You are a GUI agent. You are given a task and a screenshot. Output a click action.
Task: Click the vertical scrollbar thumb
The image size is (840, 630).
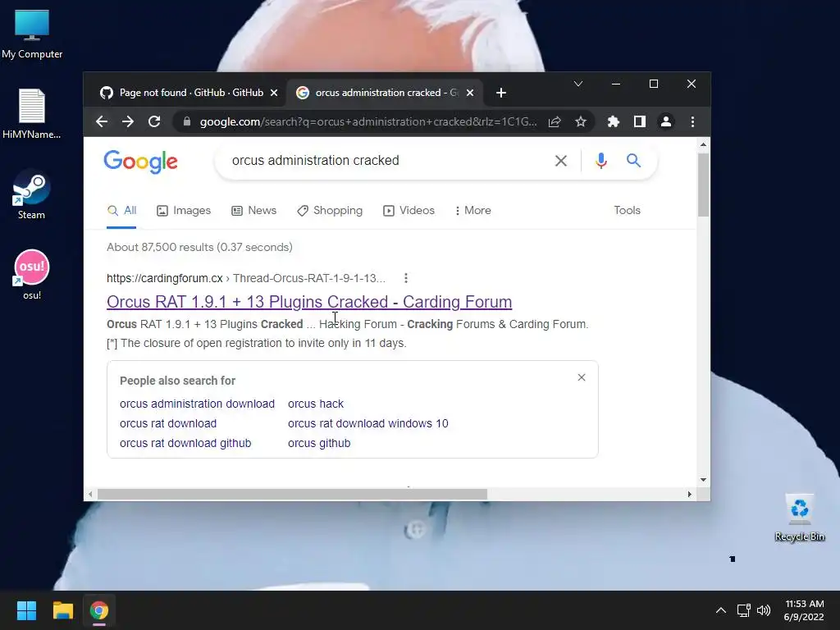pyautogui.click(x=703, y=185)
